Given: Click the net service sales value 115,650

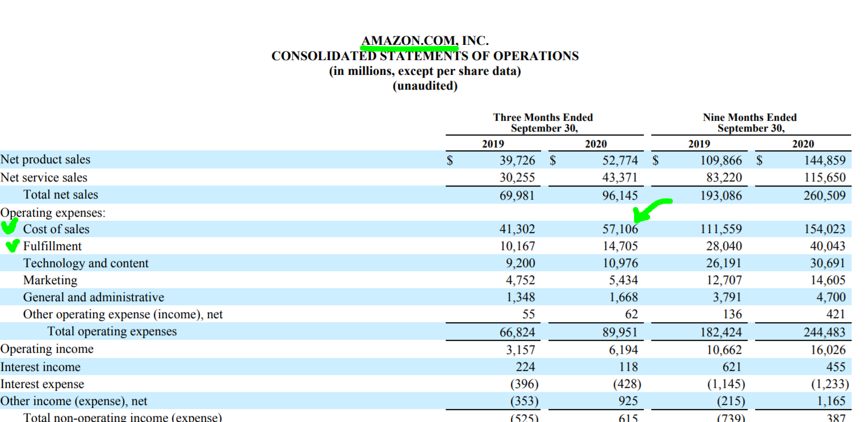Looking at the screenshot, I should pos(824,178).
